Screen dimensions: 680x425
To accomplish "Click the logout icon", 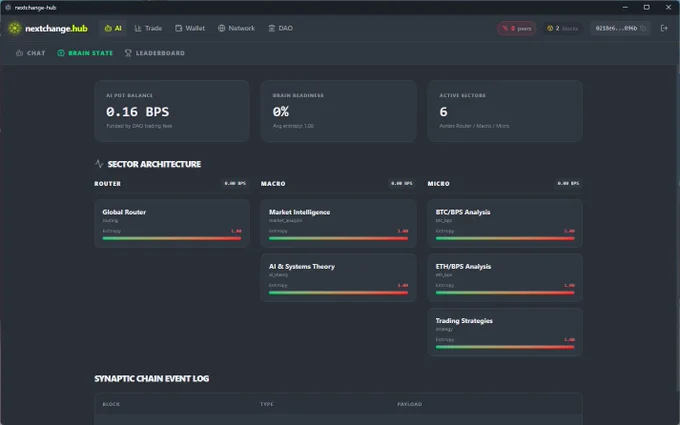I will (x=664, y=28).
